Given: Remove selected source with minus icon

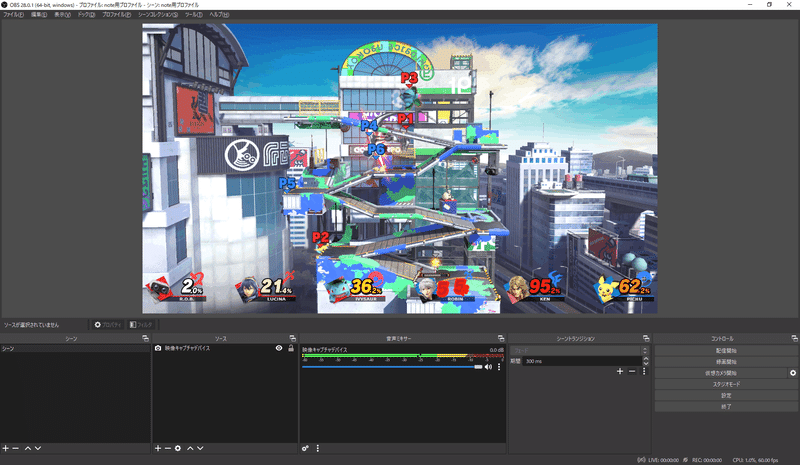Looking at the screenshot, I should tap(168, 448).
